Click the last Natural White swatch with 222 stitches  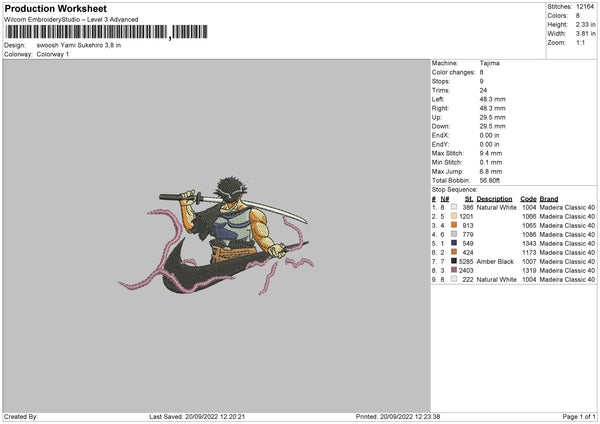454,279
